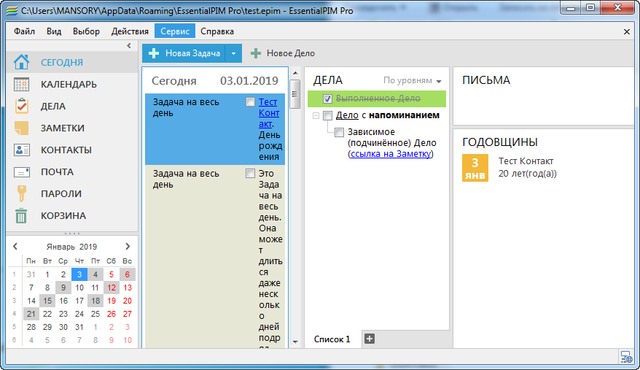Open the Today (Сегодня) home icon
This screenshot has height=370, width=640.
click(21, 62)
